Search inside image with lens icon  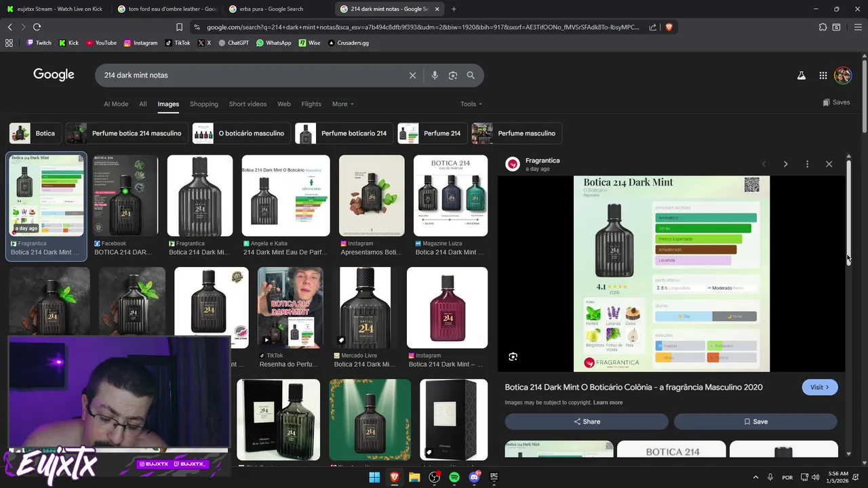coord(513,357)
